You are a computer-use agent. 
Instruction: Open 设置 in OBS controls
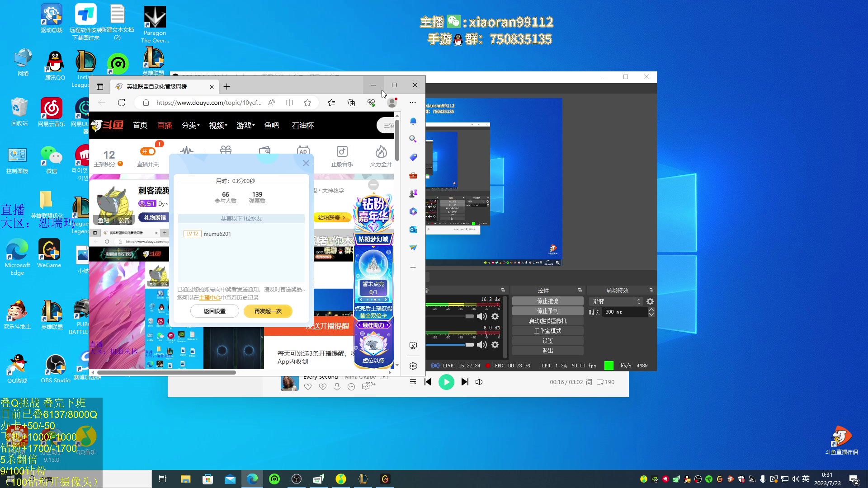tap(548, 341)
